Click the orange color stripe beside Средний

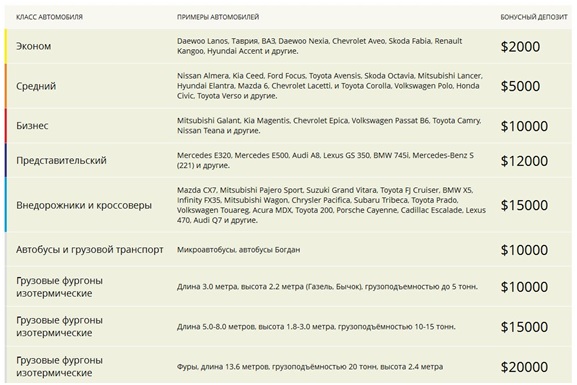pyautogui.click(x=6, y=86)
